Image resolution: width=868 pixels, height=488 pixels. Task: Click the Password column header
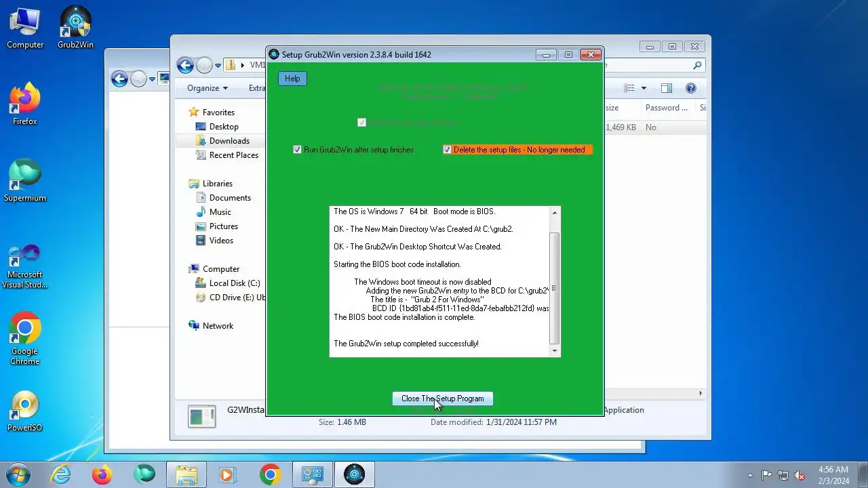pyautogui.click(x=668, y=108)
